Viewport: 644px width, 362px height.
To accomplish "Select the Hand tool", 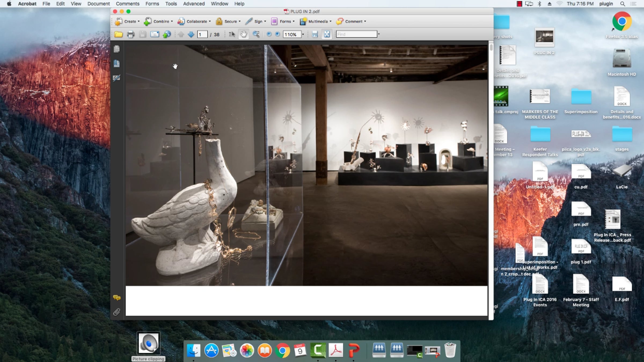I will (243, 34).
